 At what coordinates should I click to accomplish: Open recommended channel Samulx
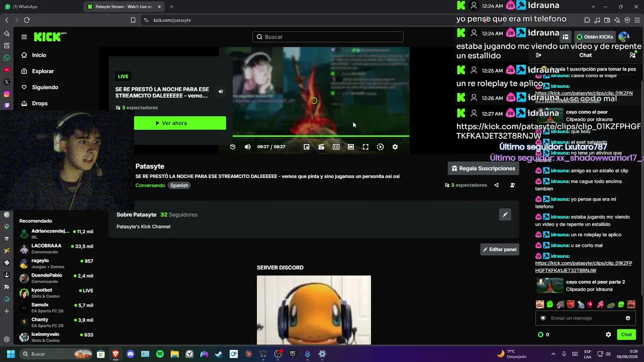coord(56,308)
